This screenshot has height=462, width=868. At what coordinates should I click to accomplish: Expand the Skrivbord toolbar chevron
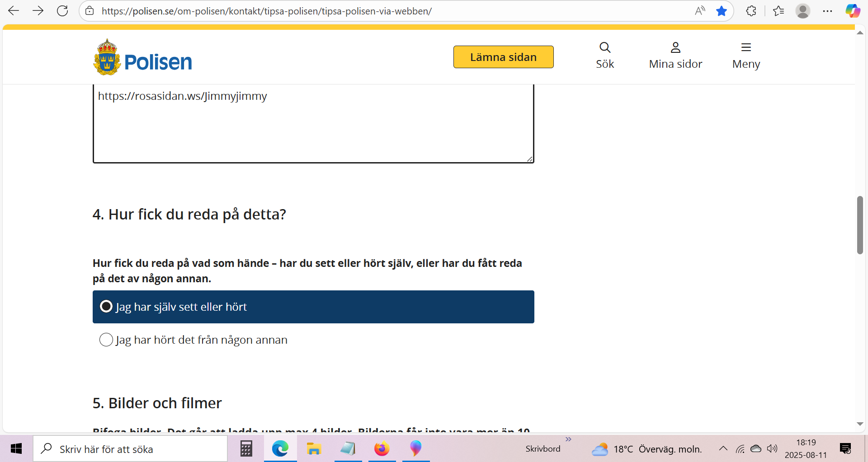click(568, 439)
